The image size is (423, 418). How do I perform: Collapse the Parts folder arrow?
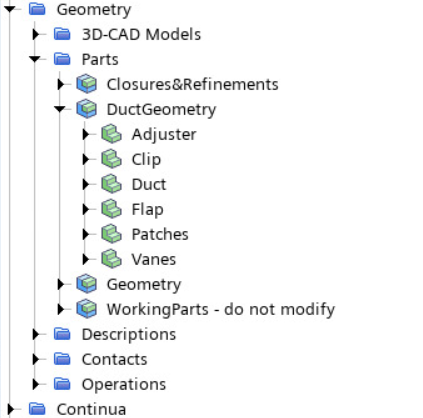click(35, 59)
